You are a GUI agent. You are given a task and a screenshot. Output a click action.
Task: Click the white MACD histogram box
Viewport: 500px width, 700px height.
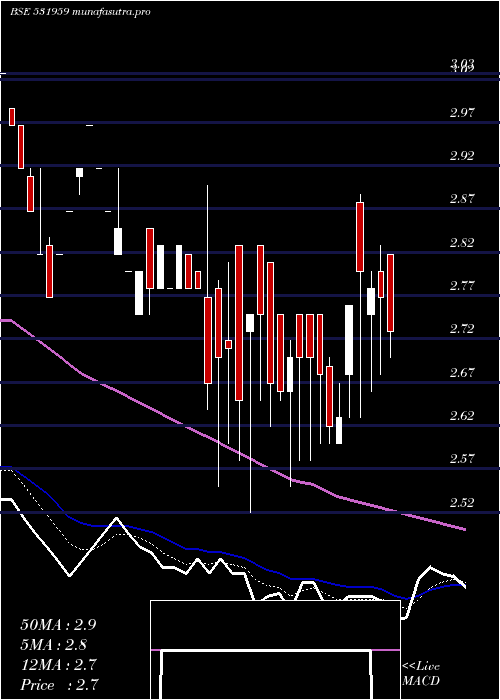[x=275, y=650]
